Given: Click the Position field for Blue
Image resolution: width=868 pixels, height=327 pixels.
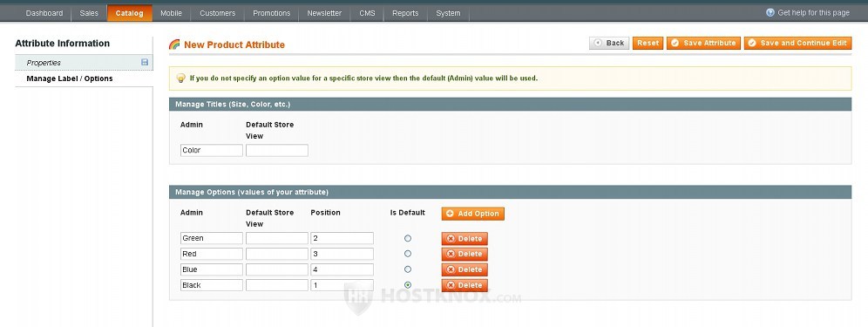Looking at the screenshot, I should click(342, 269).
